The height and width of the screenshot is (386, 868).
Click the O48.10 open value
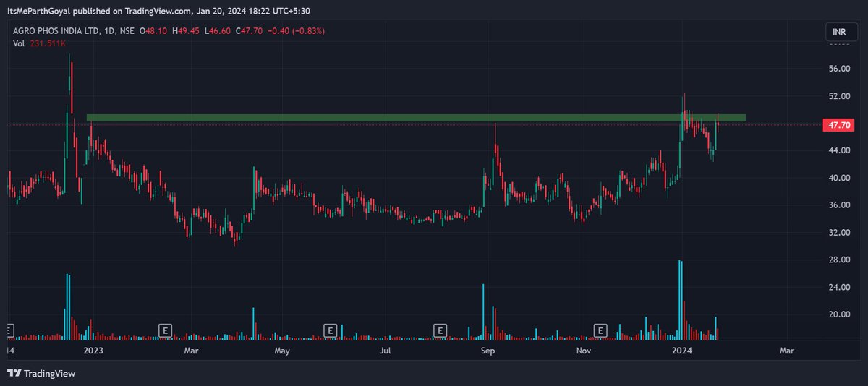(x=154, y=31)
